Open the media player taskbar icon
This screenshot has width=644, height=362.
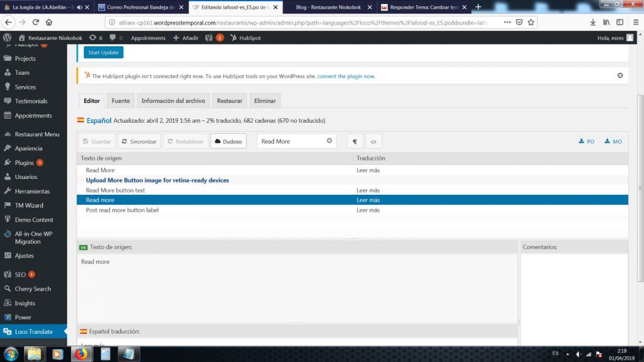tap(57, 354)
